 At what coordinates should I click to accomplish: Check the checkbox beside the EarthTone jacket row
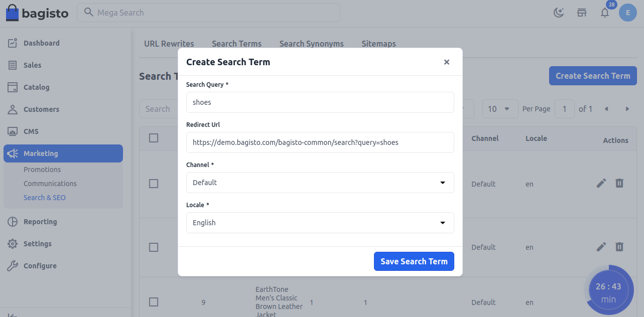point(154,302)
